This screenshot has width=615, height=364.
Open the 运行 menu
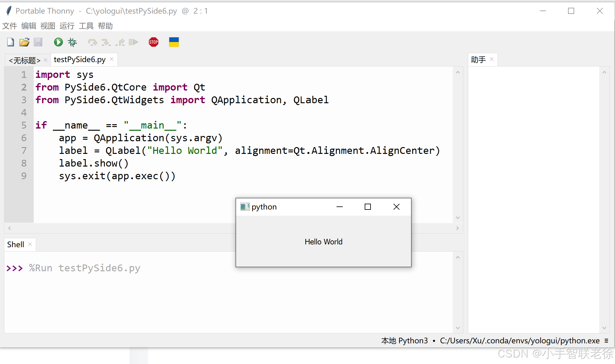point(67,26)
